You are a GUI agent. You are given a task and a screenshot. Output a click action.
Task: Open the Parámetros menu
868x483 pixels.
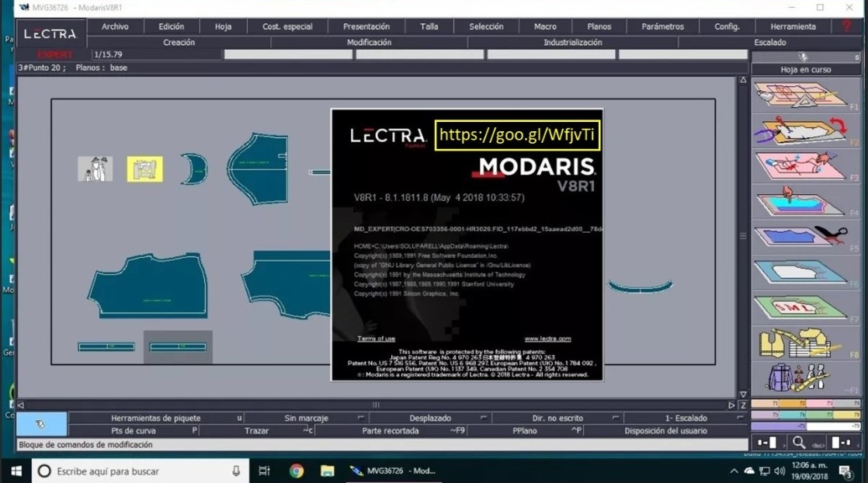pyautogui.click(x=662, y=26)
